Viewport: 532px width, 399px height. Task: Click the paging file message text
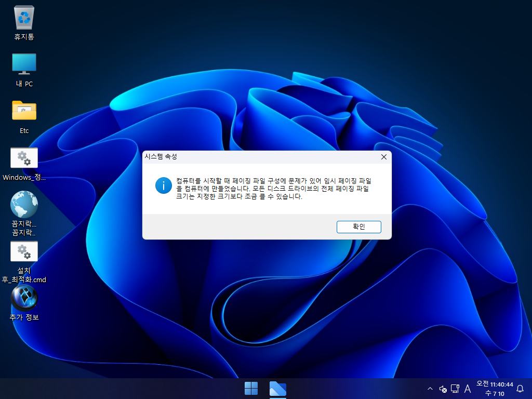[x=273, y=189]
